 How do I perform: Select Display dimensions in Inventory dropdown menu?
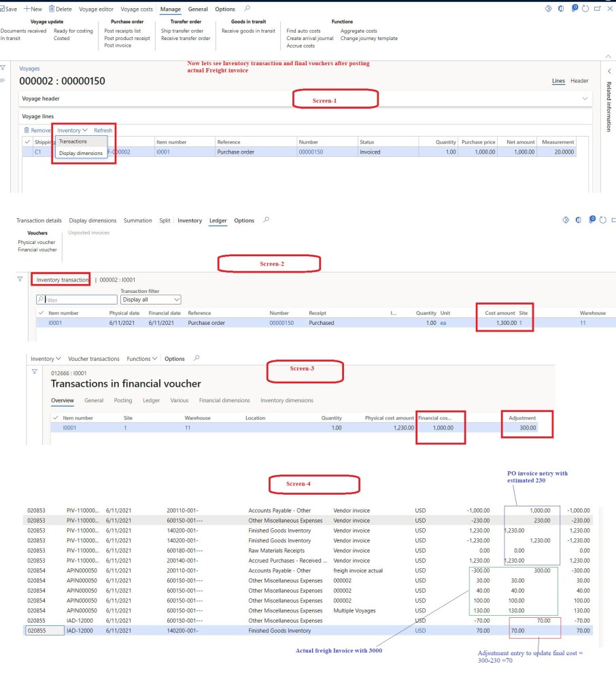(81, 153)
